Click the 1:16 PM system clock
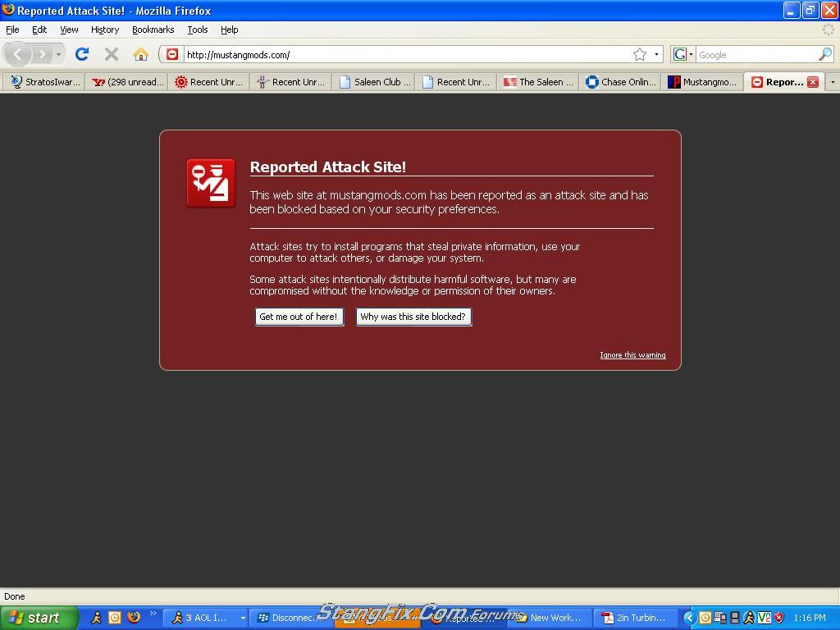Image resolution: width=840 pixels, height=630 pixels. tap(810, 618)
